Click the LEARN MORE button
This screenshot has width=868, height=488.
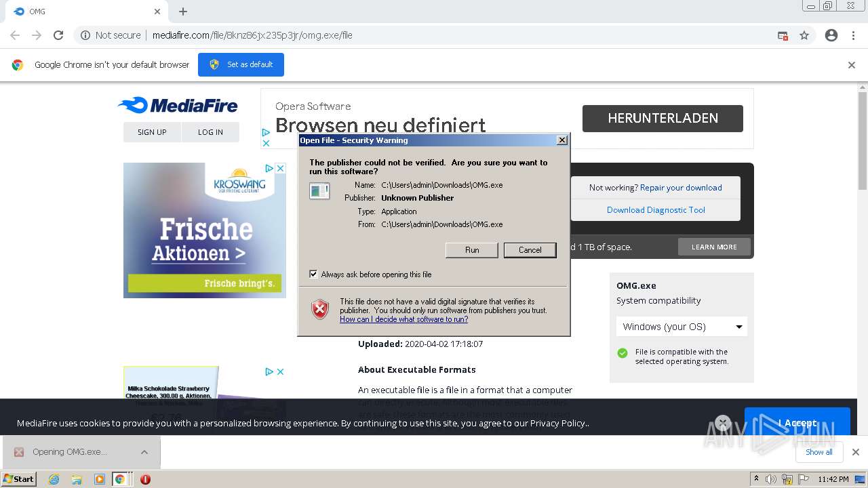(x=714, y=247)
